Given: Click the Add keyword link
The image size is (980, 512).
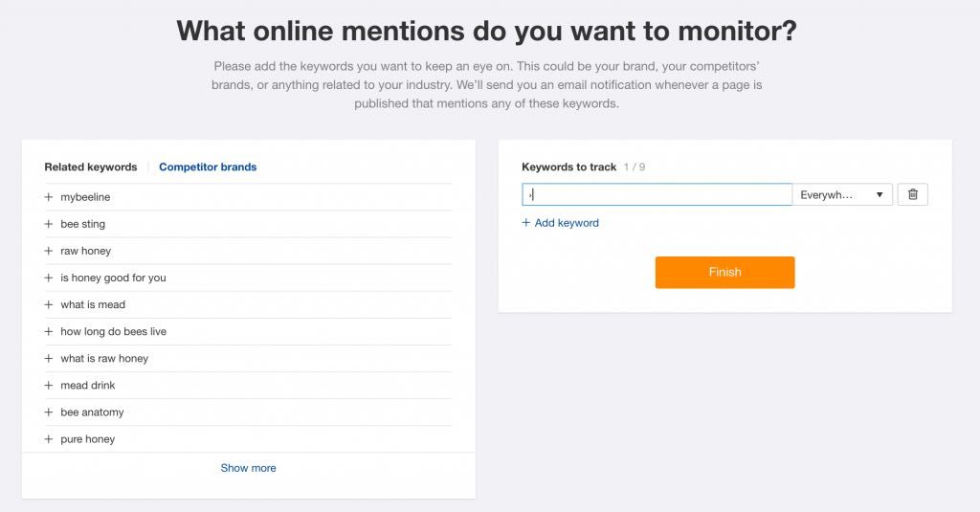Looking at the screenshot, I should click(560, 223).
